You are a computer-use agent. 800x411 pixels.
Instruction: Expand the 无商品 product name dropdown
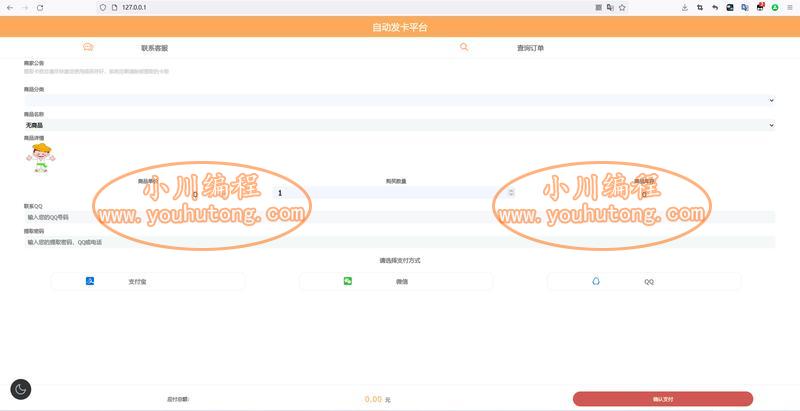click(x=399, y=125)
